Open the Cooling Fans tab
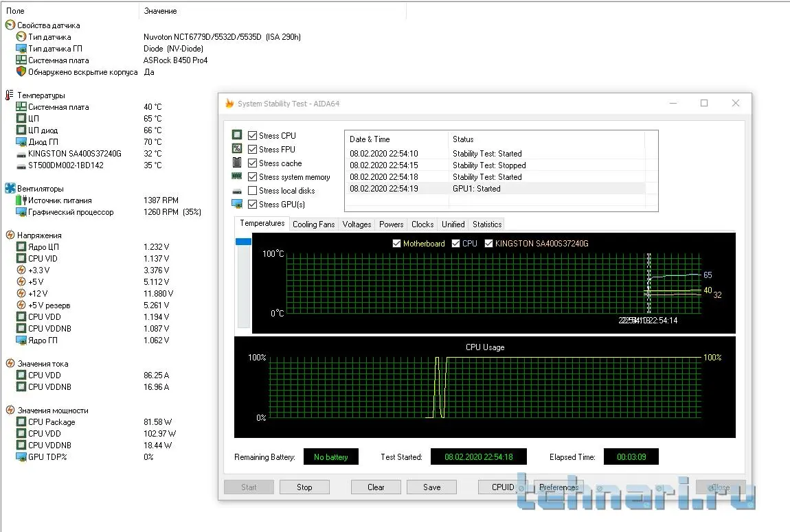This screenshot has height=532, width=790. (313, 224)
